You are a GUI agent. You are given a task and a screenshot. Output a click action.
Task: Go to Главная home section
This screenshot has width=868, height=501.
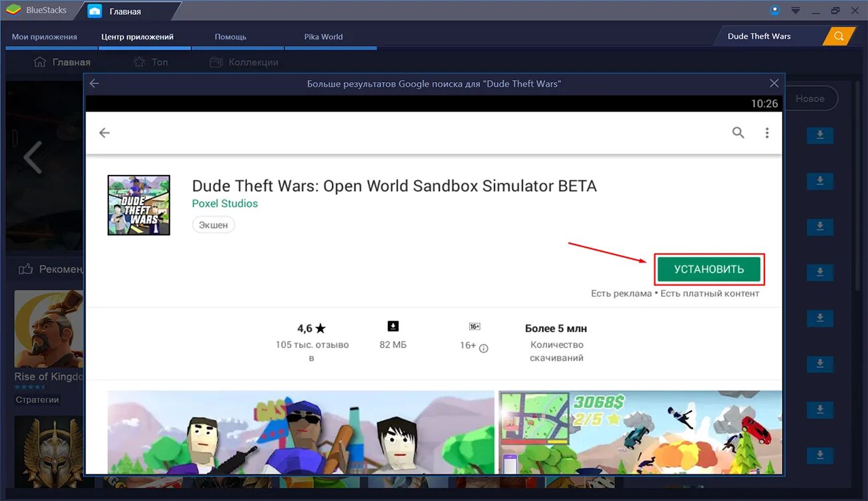point(61,62)
